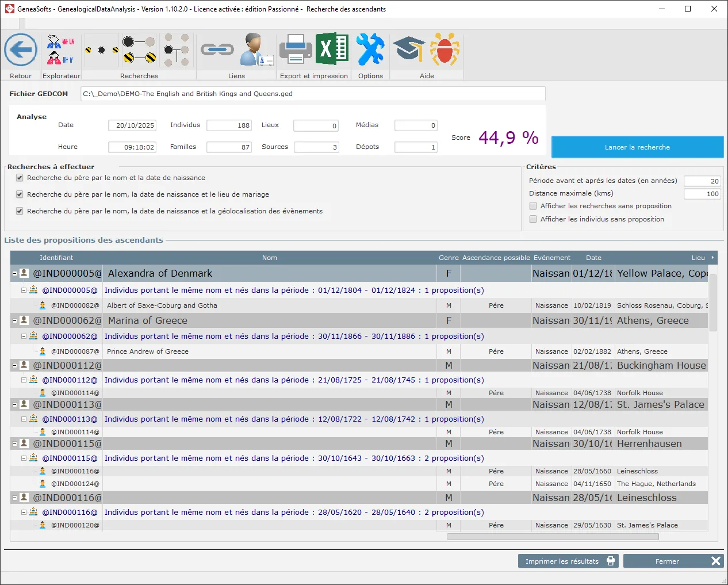Check 'Afficher les individus sans proposition'

(533, 219)
